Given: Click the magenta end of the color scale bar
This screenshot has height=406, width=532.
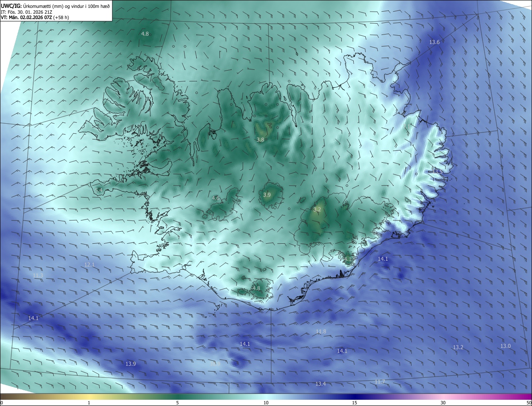Looking at the screenshot, I should tap(528, 397).
